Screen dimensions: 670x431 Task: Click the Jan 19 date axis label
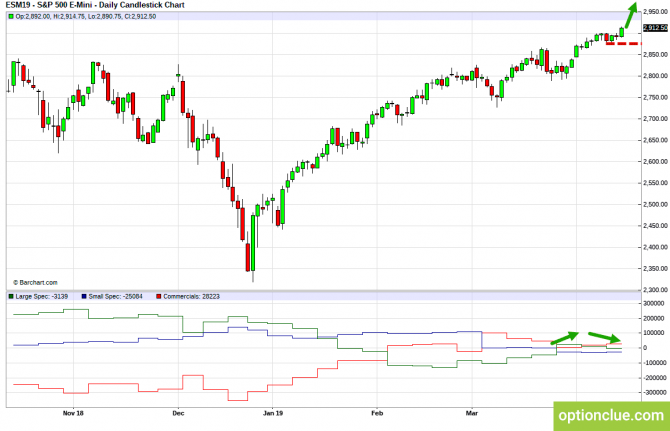point(273,413)
